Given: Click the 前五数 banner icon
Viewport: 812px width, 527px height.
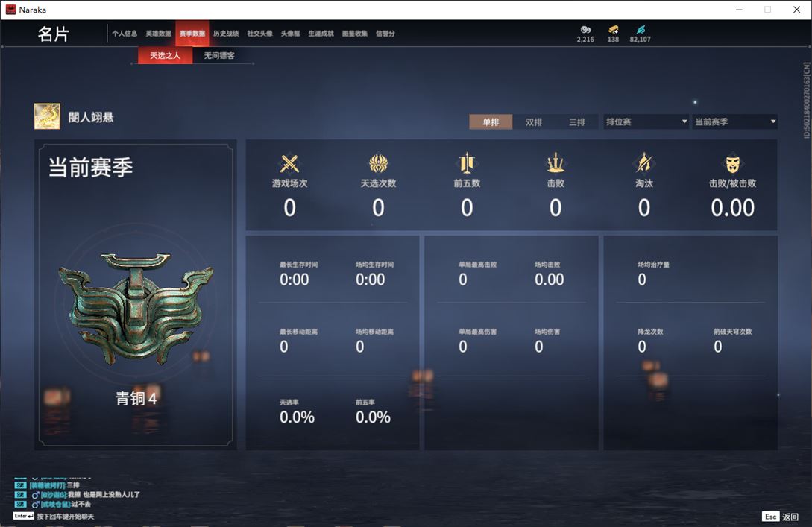Looking at the screenshot, I should pyautogui.click(x=467, y=163).
